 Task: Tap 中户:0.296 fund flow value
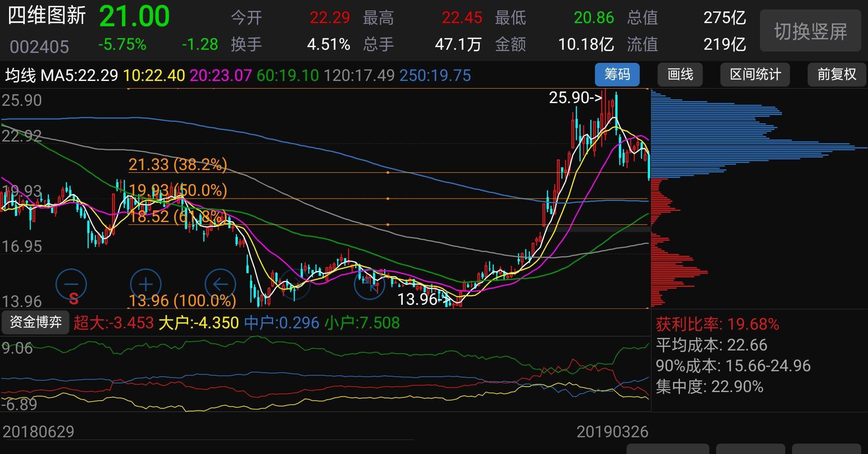[282, 323]
